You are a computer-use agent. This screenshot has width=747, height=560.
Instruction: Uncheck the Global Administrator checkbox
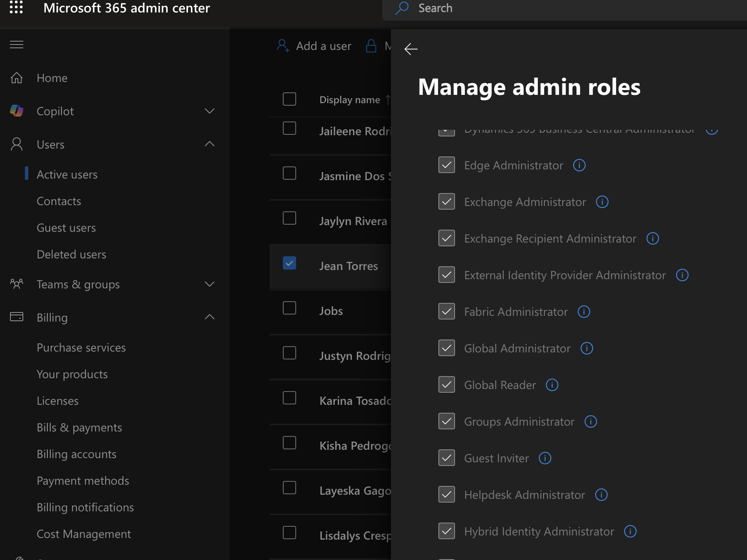pyautogui.click(x=447, y=348)
